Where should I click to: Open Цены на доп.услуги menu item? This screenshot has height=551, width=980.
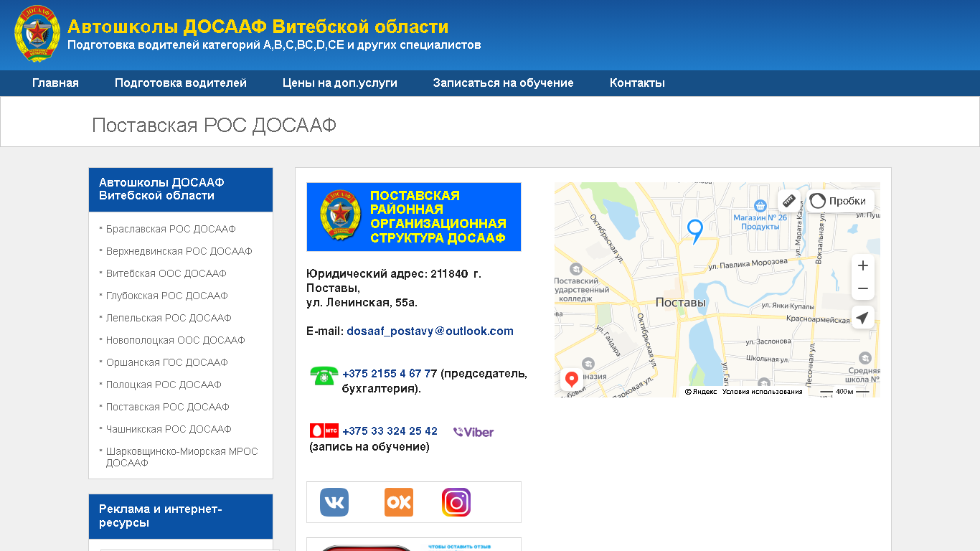(339, 83)
